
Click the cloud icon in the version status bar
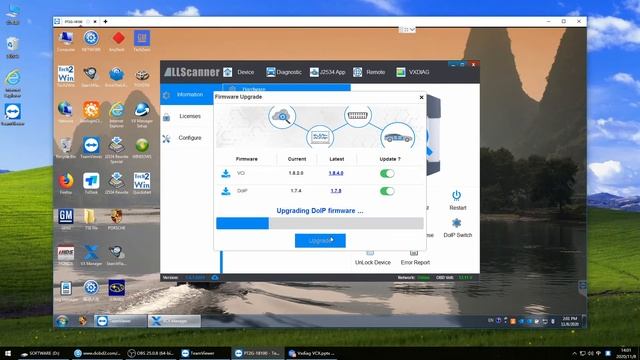[215, 278]
